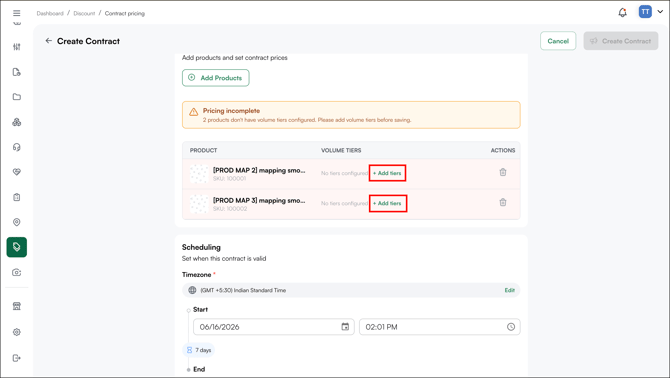Click the Contract pricing breadcrumb

coord(125,13)
